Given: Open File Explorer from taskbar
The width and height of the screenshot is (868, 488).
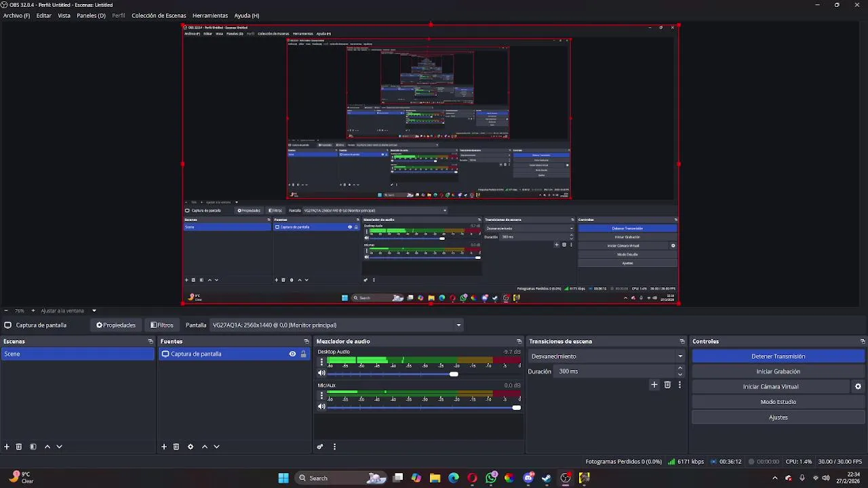Looking at the screenshot, I should tap(435, 478).
